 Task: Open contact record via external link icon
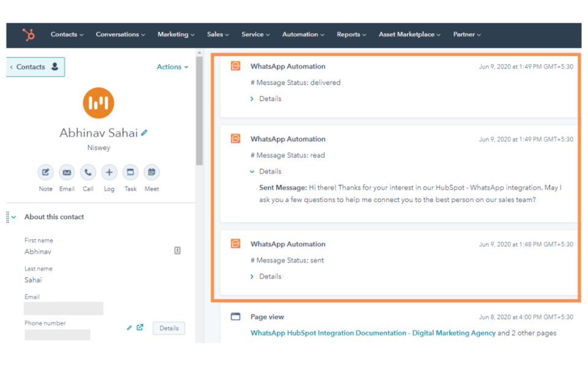point(140,327)
